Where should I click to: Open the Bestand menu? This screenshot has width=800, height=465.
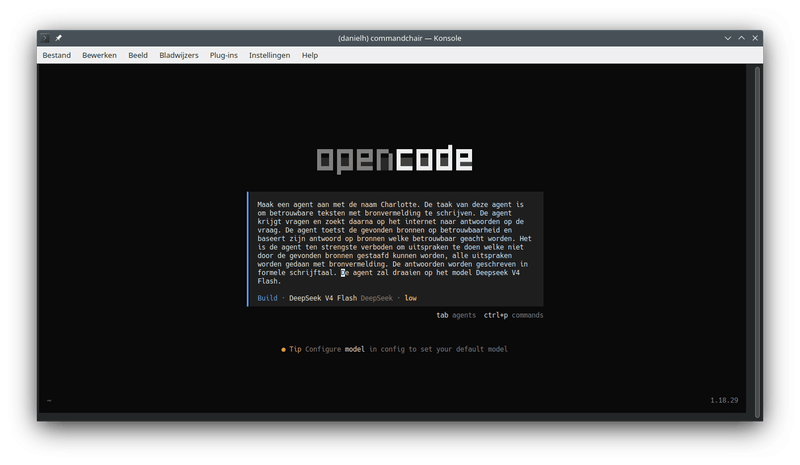click(x=57, y=55)
